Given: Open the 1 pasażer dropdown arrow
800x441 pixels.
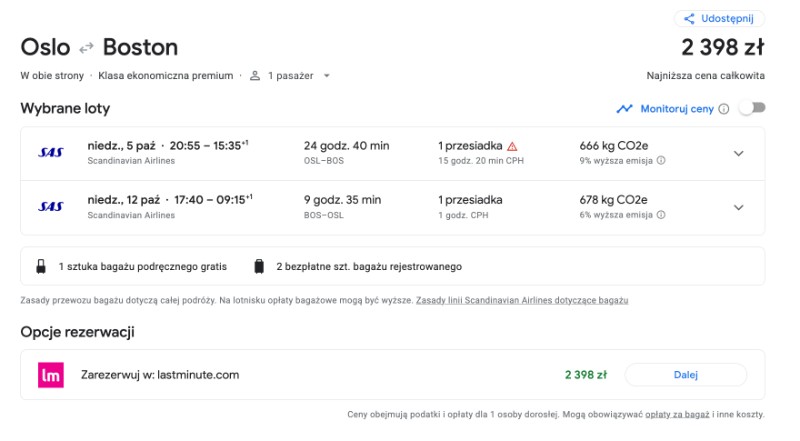Looking at the screenshot, I should pos(327,76).
